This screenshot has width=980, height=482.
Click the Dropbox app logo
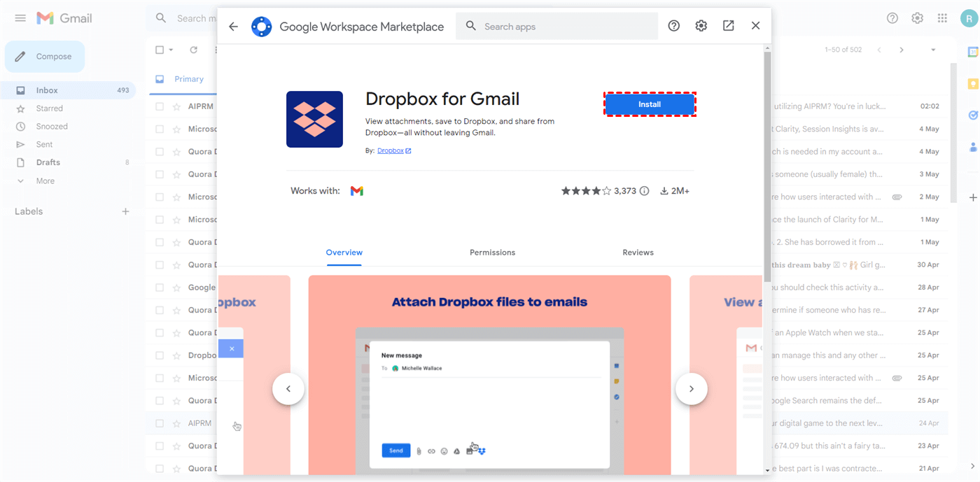(x=314, y=119)
